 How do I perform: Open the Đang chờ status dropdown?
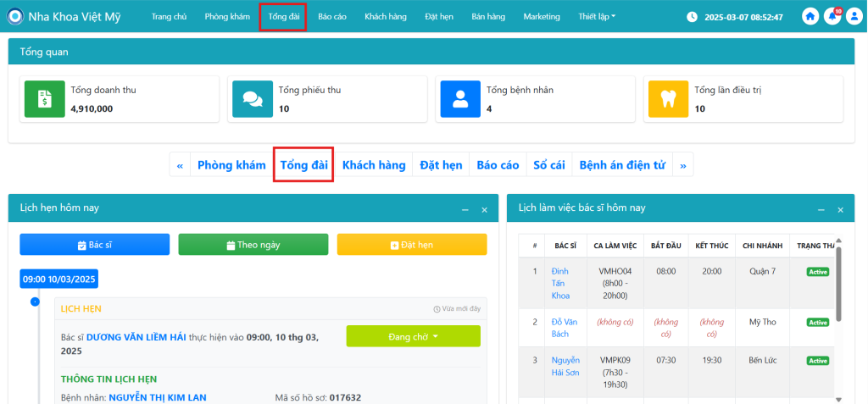coord(413,336)
